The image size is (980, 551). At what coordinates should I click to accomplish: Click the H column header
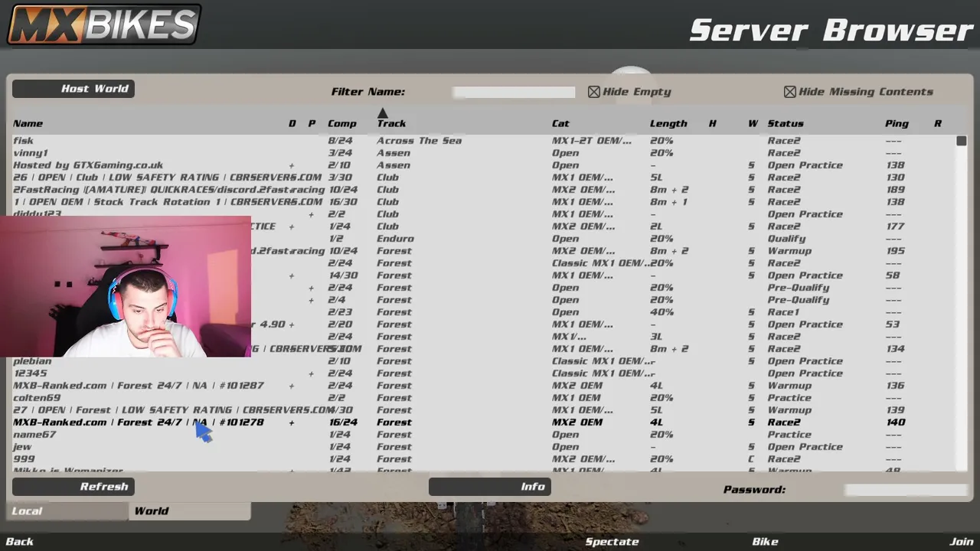pos(712,123)
